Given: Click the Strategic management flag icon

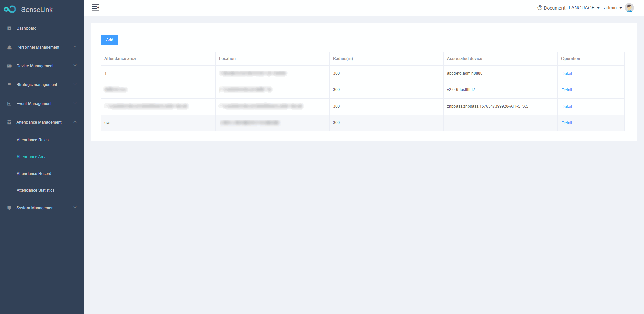Looking at the screenshot, I should [x=9, y=85].
